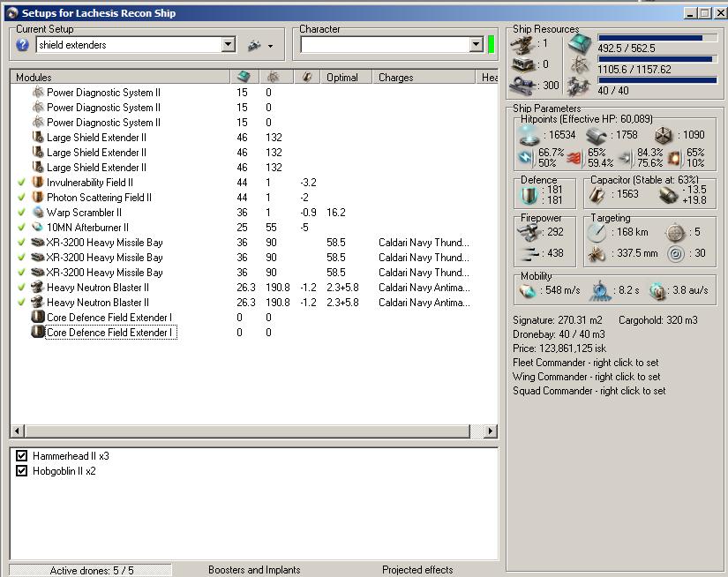Toggle the first Heavy Neutron Blaster II checkmark
This screenshot has height=577, width=728.
[21, 288]
